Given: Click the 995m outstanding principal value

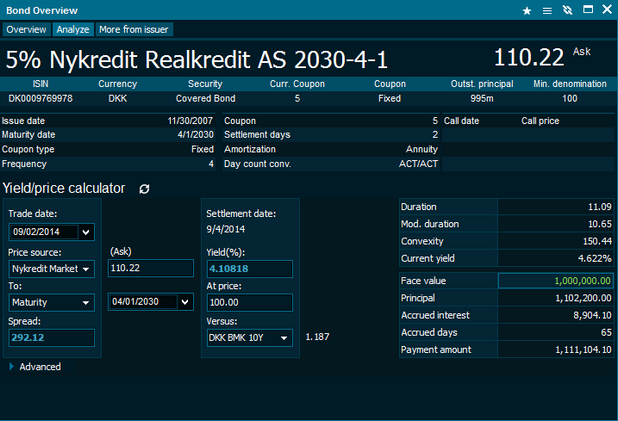Looking at the screenshot, I should 482,99.
